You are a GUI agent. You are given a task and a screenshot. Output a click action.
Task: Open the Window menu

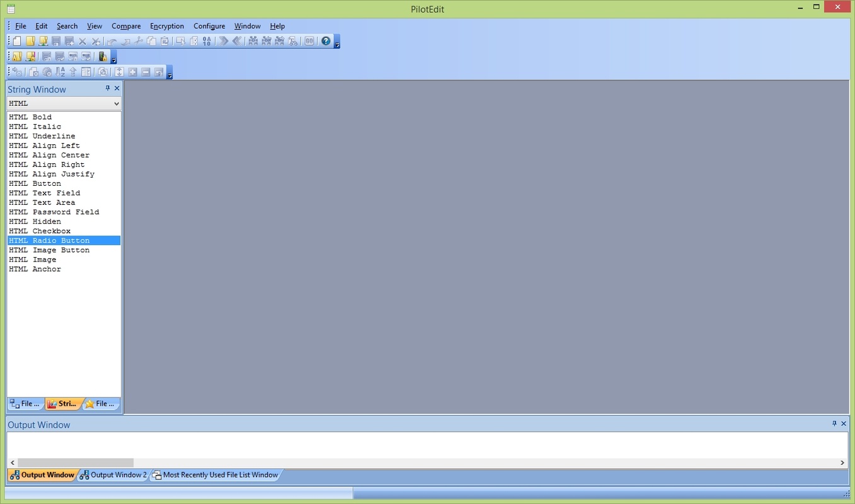click(x=248, y=26)
